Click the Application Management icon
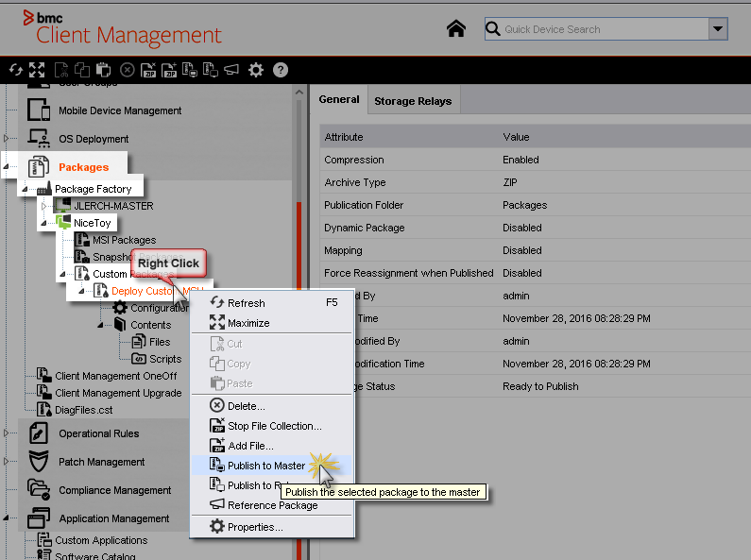Viewport: 751px width, 560px height. pyautogui.click(x=39, y=518)
